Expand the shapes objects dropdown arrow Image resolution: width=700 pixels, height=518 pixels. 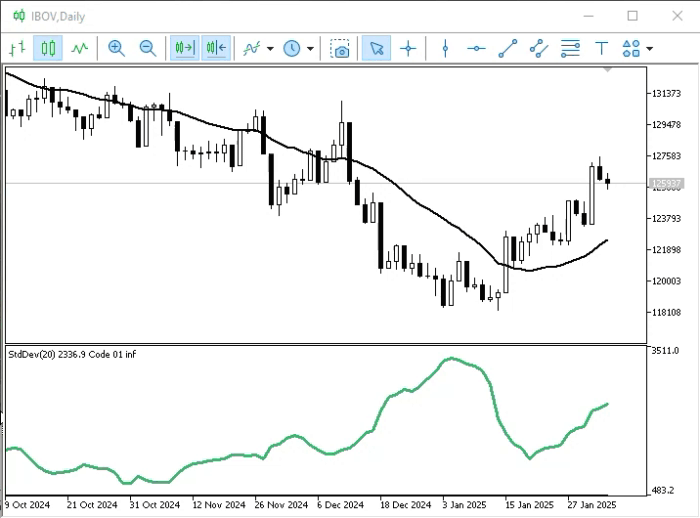[650, 49]
